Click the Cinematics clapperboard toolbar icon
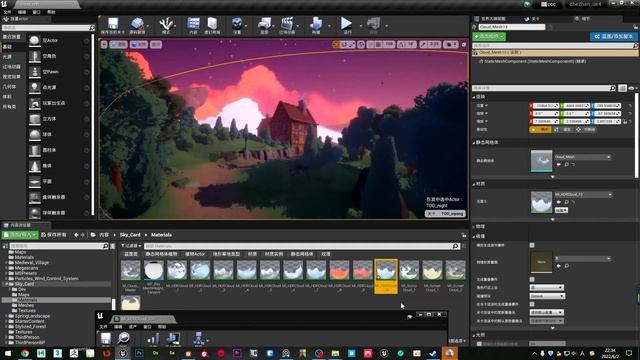 click(x=287, y=24)
